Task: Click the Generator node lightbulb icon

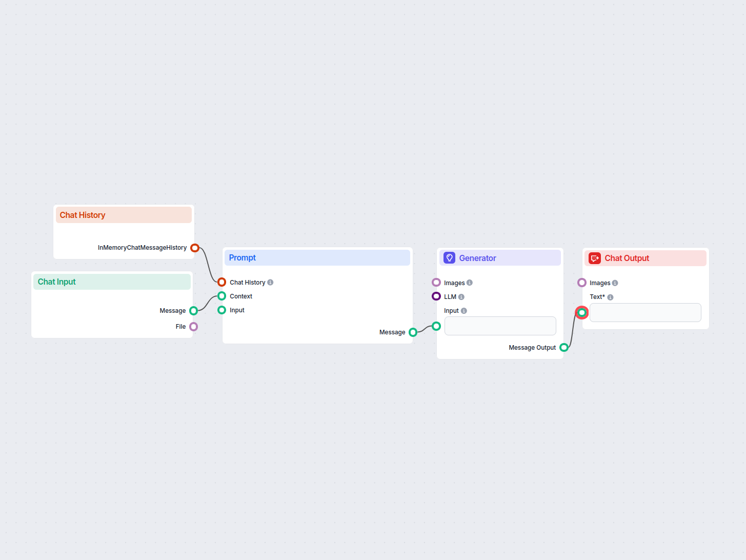Action: coord(449,257)
